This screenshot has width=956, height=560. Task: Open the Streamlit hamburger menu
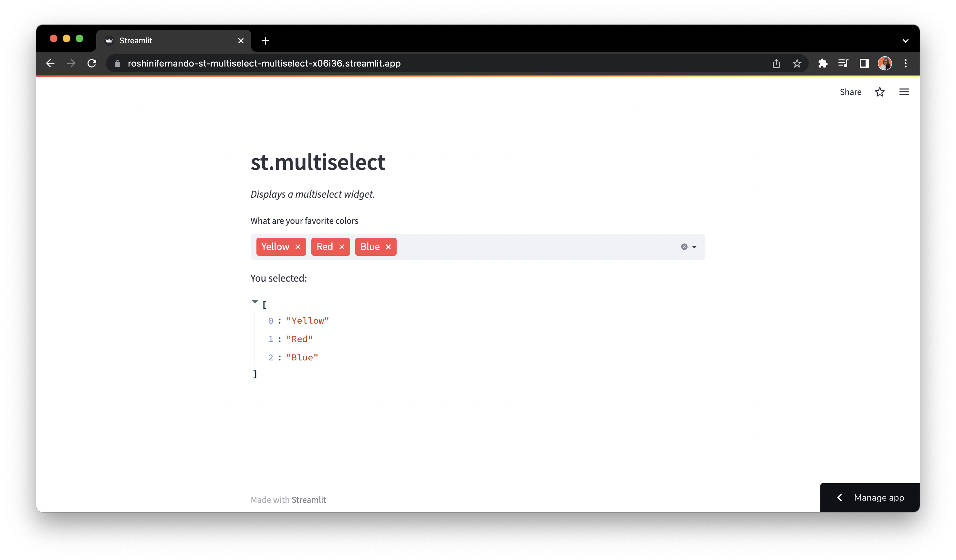[x=904, y=92]
